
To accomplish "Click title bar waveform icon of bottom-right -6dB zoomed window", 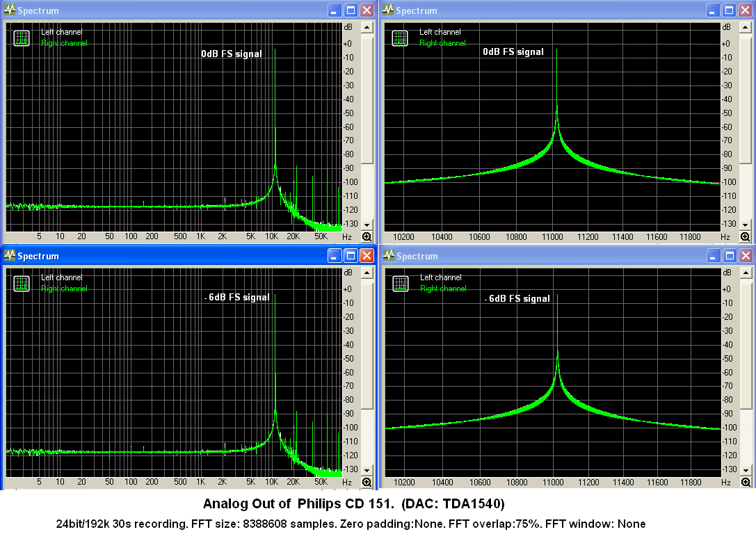I will (x=389, y=256).
